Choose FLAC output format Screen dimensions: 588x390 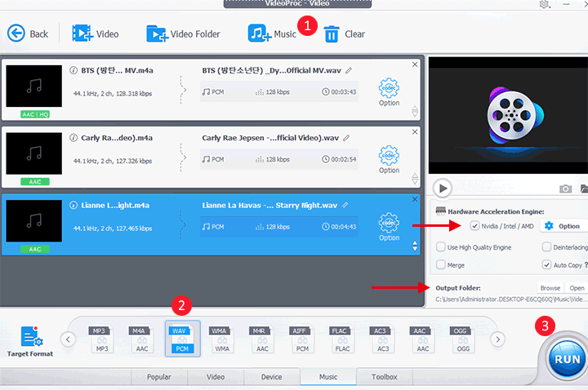pos(342,339)
